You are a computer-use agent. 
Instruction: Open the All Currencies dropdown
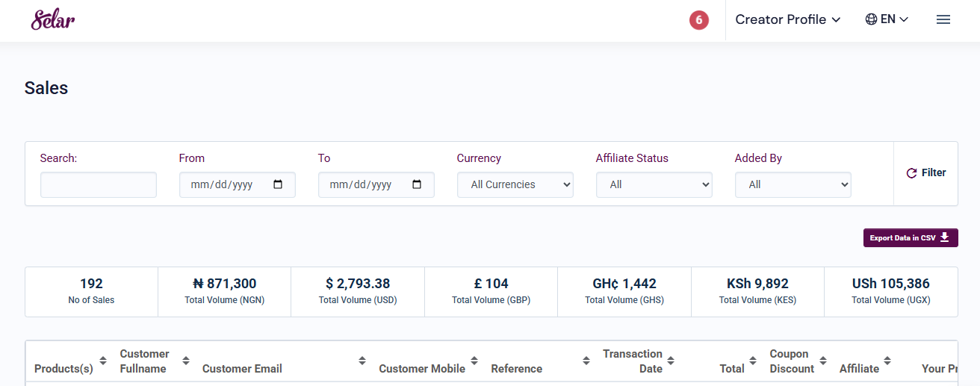(515, 184)
